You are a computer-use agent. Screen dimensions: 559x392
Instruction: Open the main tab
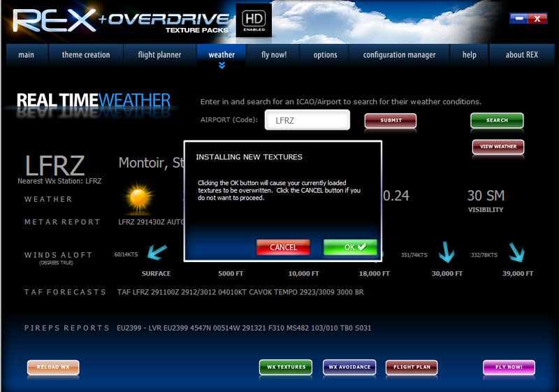click(27, 55)
